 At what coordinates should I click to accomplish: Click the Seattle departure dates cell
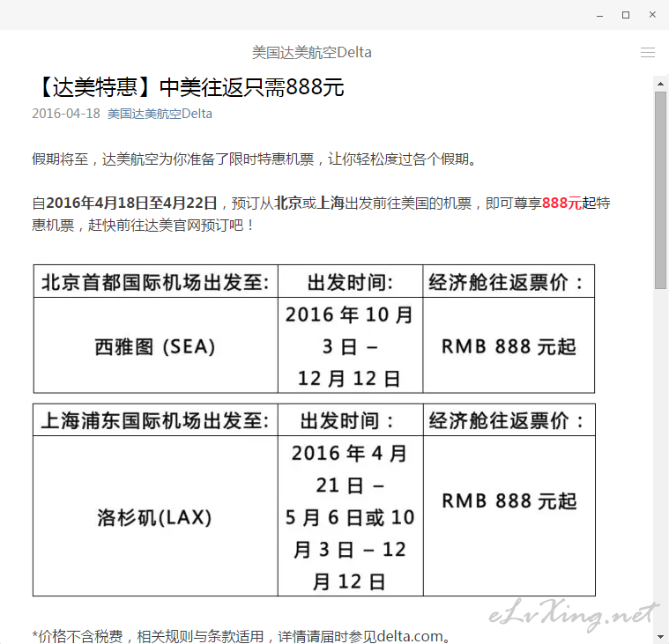[x=350, y=345]
